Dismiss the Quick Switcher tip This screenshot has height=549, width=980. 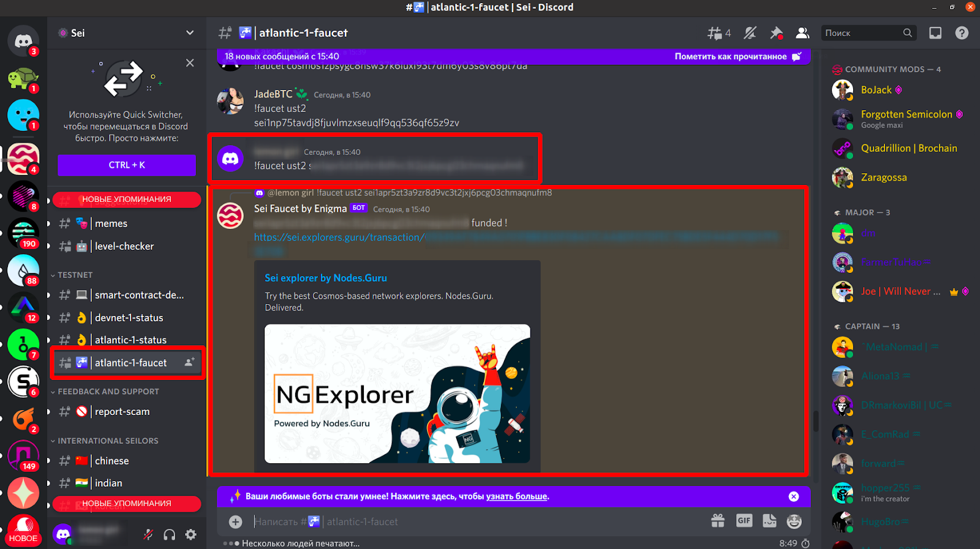[190, 62]
